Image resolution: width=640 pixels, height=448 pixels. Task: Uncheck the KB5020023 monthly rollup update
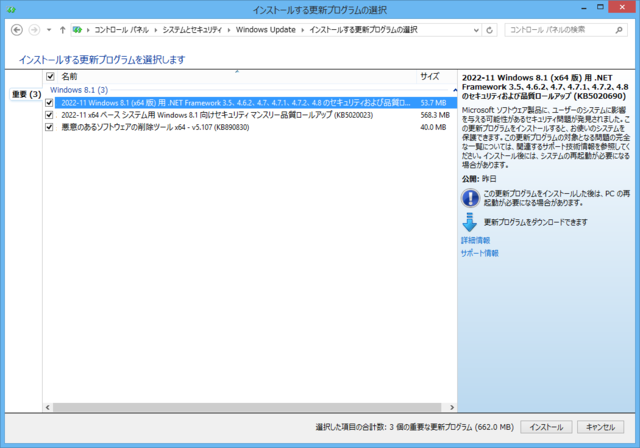tap(49, 115)
